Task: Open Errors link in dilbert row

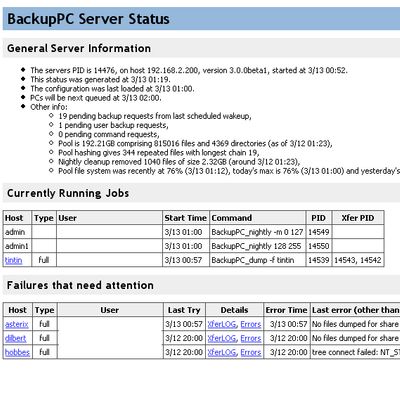Action: pos(251,338)
